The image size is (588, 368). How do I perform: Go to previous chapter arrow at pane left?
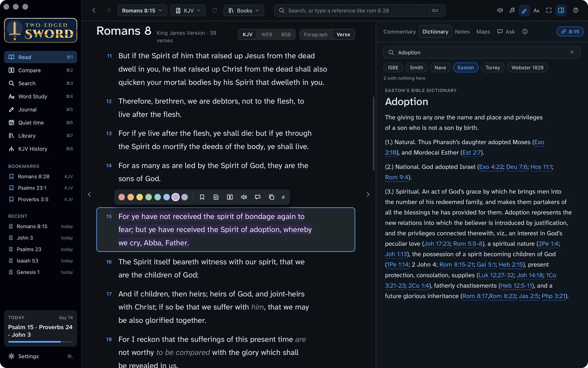89,194
